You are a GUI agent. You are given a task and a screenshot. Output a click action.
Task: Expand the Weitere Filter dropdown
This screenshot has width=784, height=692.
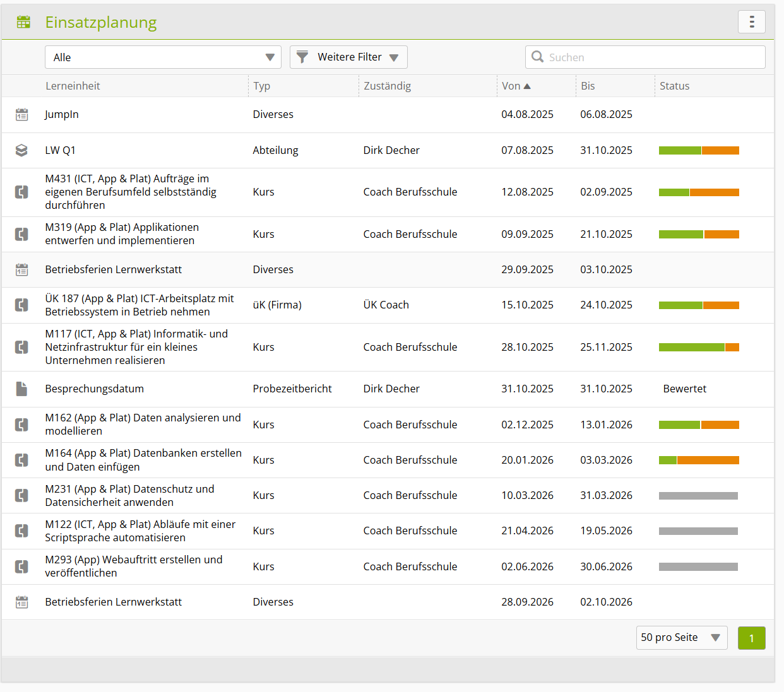tap(348, 57)
